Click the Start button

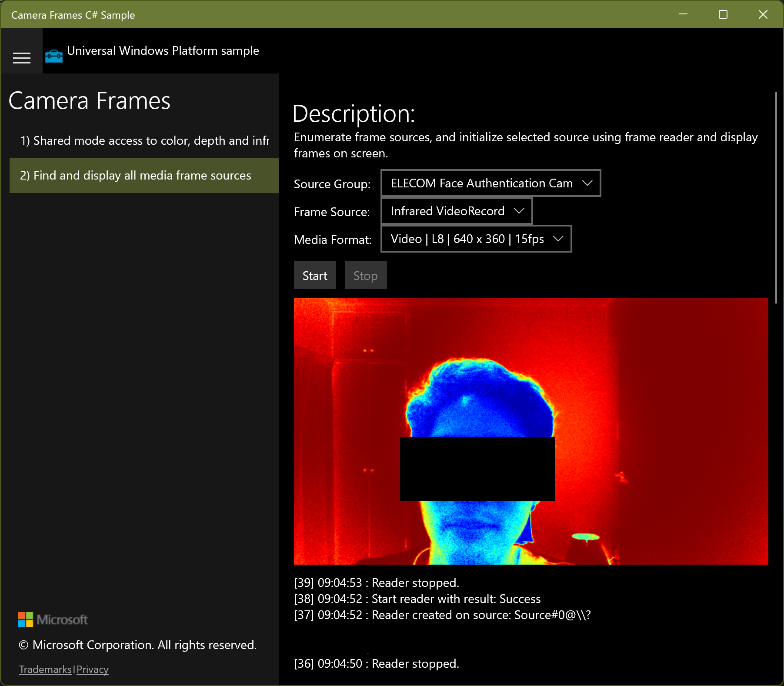click(x=315, y=275)
